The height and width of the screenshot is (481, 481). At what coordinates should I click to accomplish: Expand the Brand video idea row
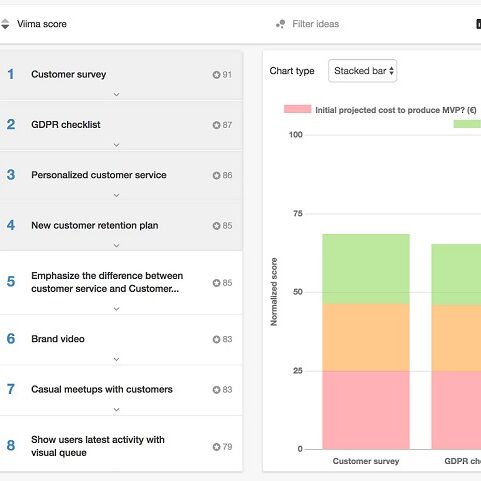click(116, 359)
